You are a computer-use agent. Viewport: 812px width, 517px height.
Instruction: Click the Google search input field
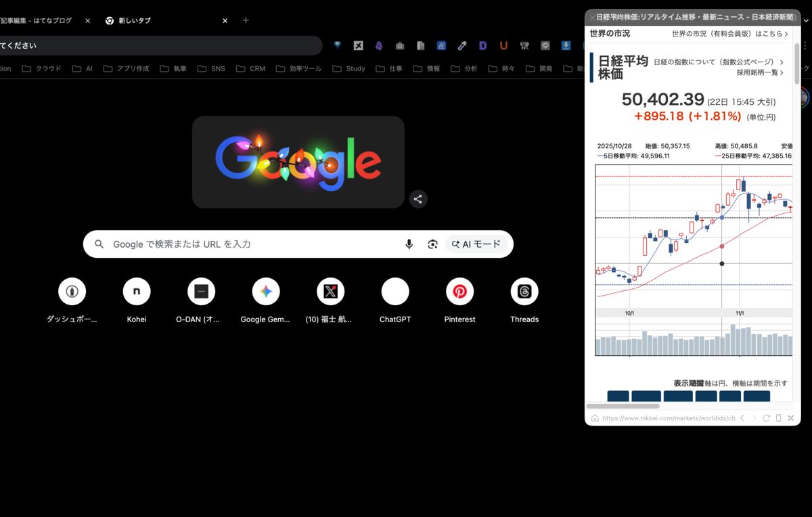[250, 244]
